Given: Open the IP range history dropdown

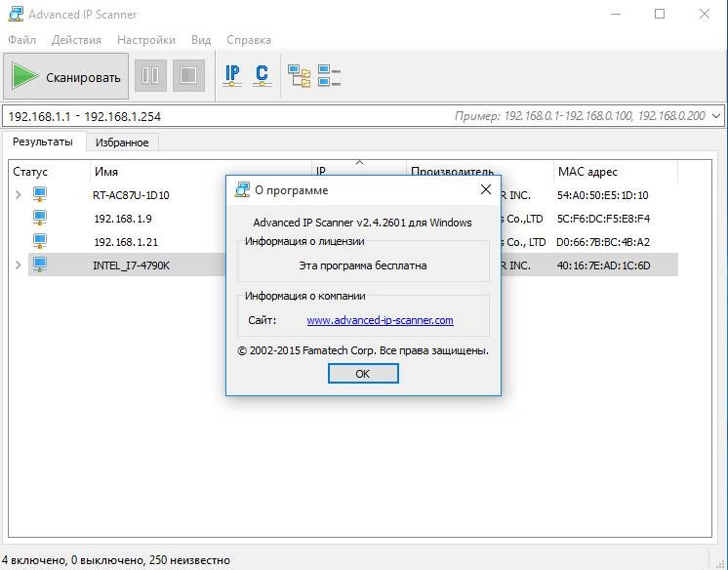Looking at the screenshot, I should coord(716,116).
